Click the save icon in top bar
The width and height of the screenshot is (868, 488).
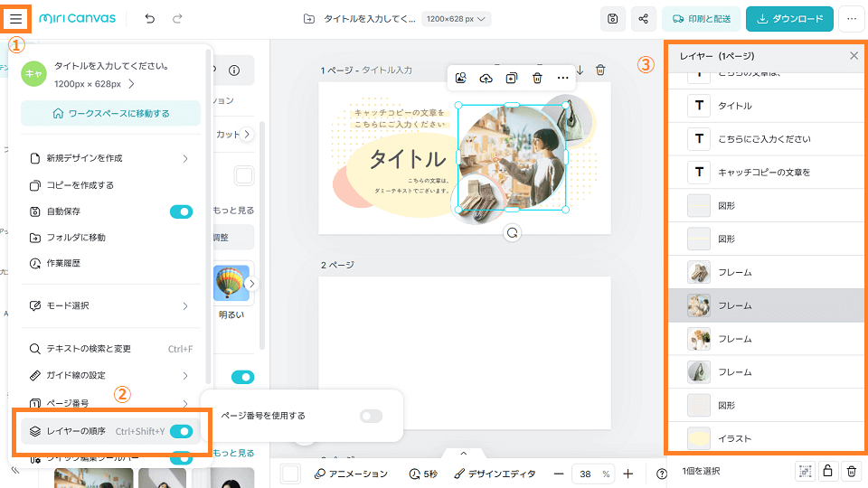tap(613, 19)
